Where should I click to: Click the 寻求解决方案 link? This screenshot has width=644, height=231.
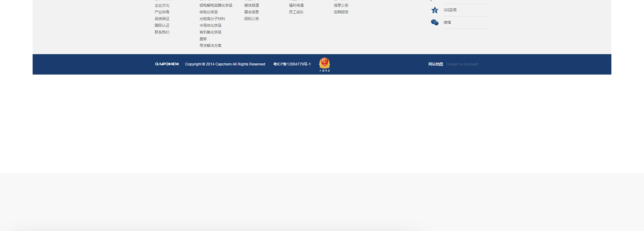210,46
